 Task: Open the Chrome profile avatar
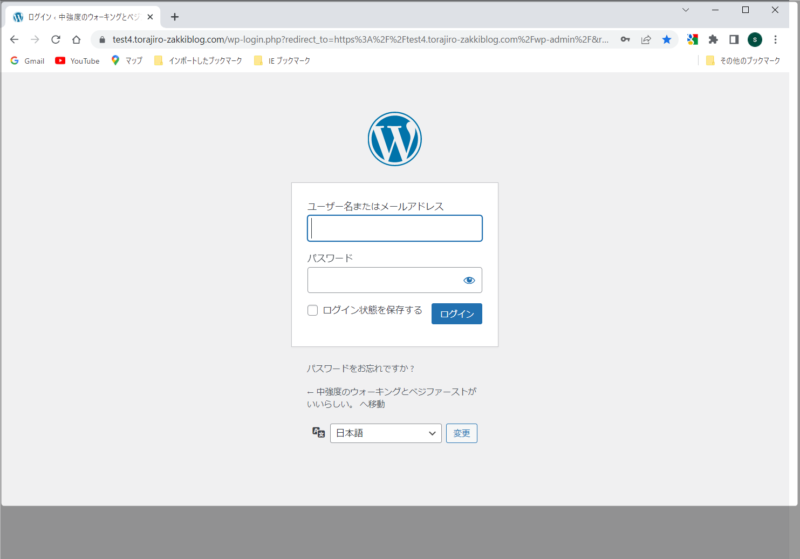click(x=754, y=39)
